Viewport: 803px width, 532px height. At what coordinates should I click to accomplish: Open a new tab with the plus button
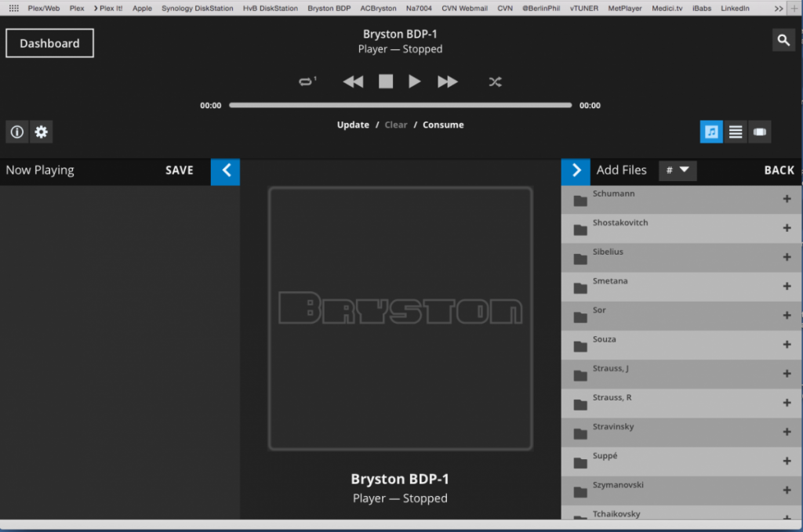tap(794, 8)
